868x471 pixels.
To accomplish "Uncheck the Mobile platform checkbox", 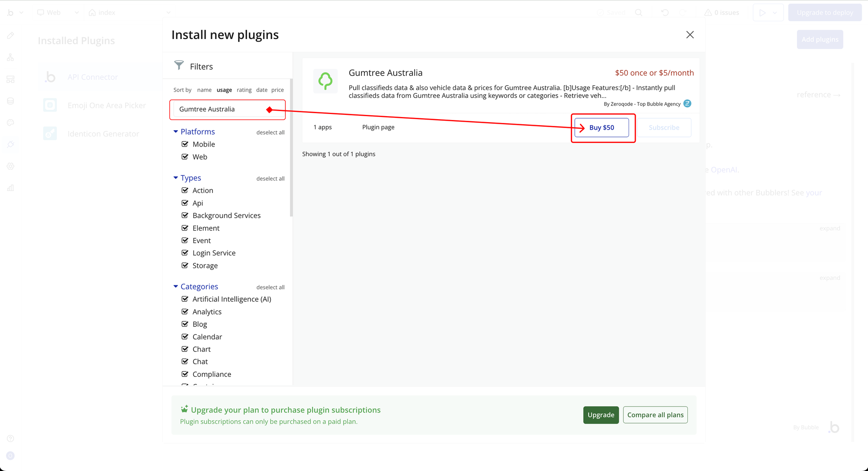I will (185, 144).
